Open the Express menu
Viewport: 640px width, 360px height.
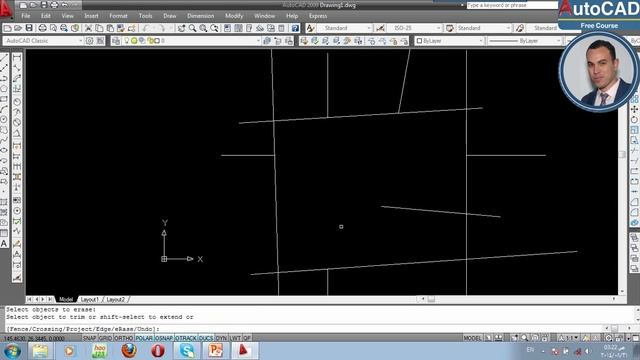click(x=318, y=16)
